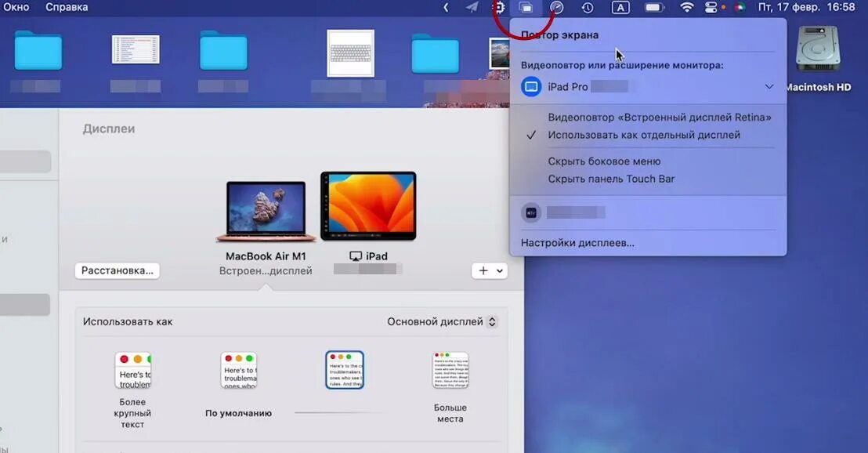Click Скрыть боковое меню

click(x=604, y=161)
